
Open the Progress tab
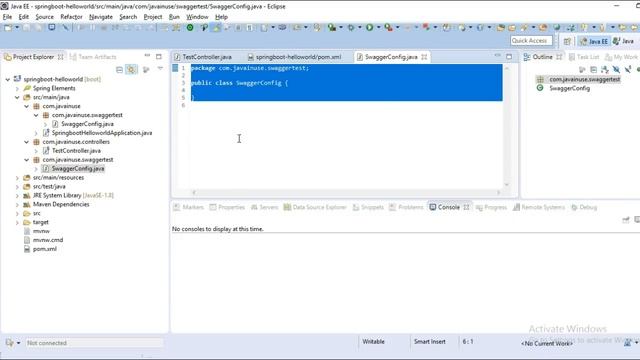[x=491, y=207]
